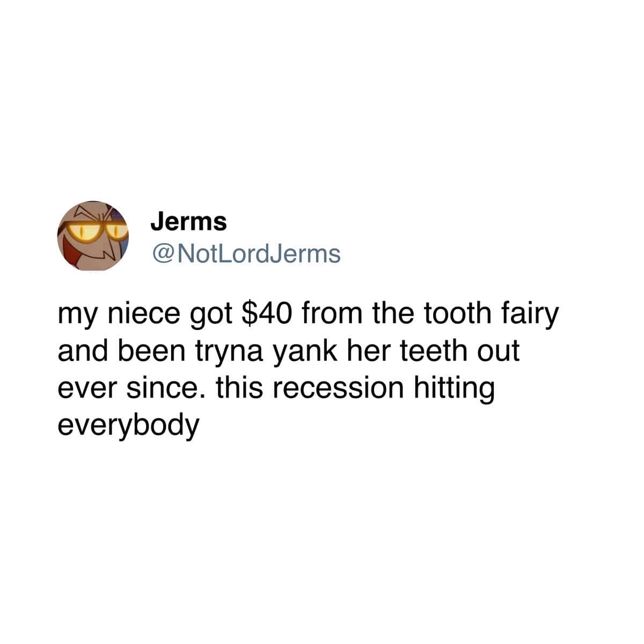The width and height of the screenshot is (644, 644).
Task: Open the @NotLordJerms handle link
Action: (246, 254)
